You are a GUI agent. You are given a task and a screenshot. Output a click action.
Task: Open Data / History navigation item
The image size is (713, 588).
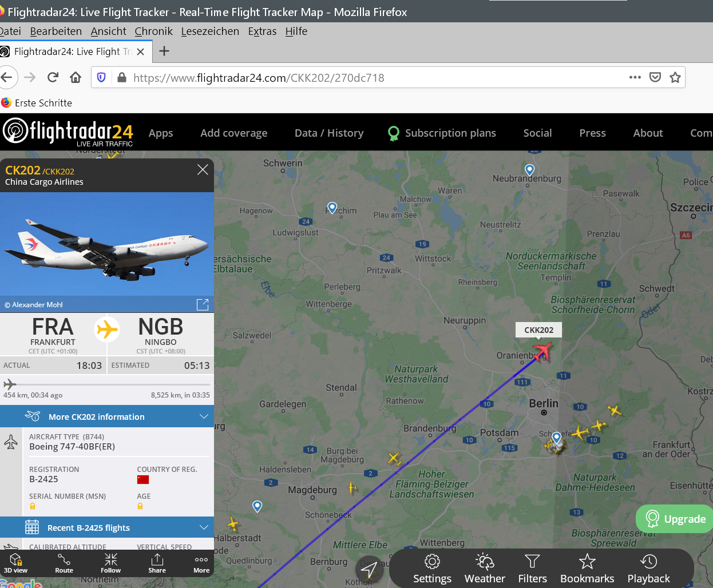(329, 133)
